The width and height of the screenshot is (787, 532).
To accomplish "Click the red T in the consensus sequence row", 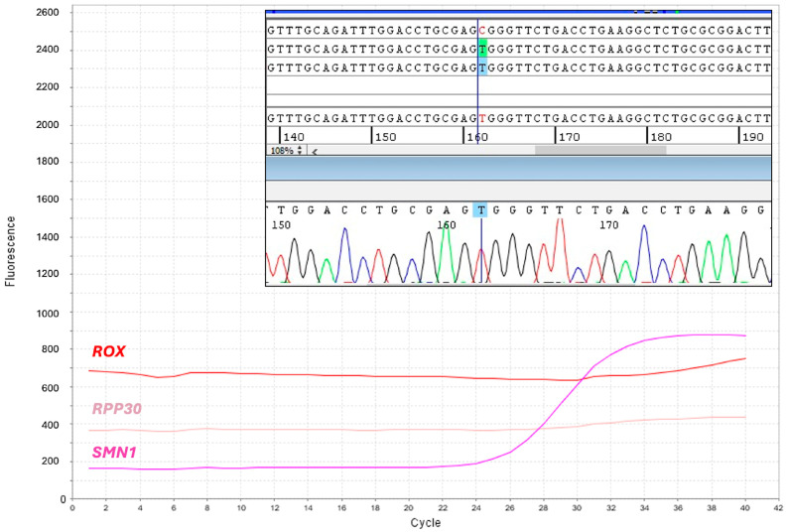I will click(481, 116).
